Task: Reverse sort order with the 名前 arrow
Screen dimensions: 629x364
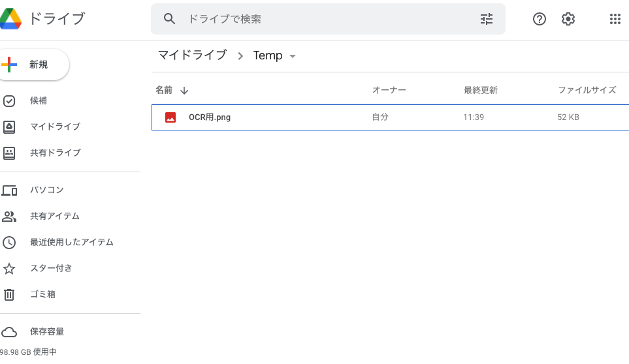Action: [184, 91]
